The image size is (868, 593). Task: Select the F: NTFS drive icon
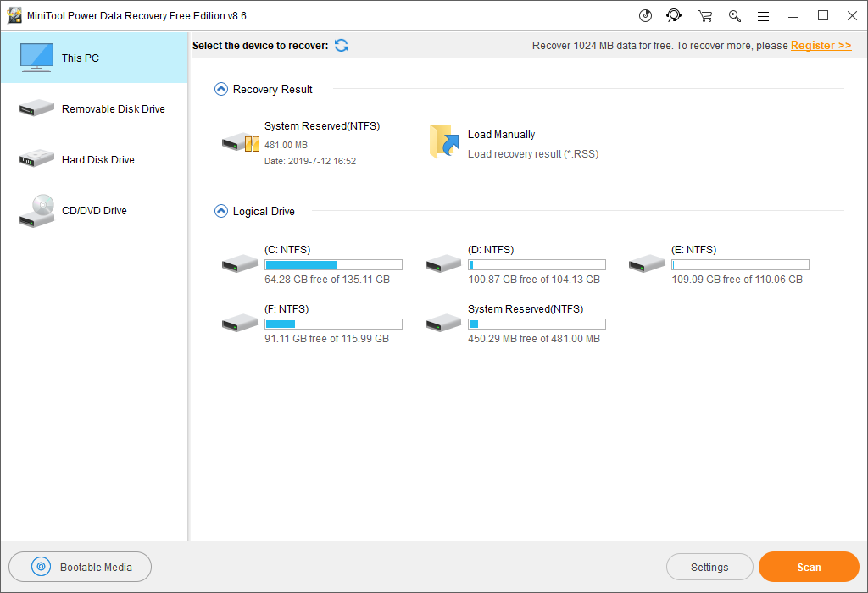240,323
